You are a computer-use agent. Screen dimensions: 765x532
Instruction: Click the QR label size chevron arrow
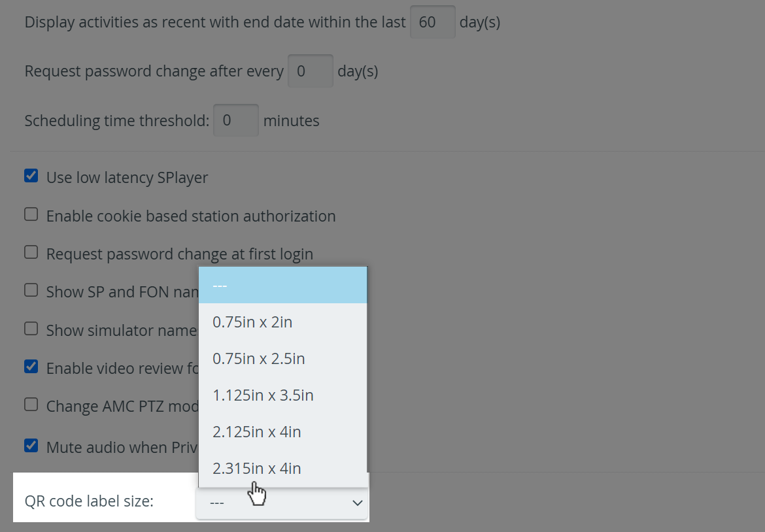pos(358,503)
